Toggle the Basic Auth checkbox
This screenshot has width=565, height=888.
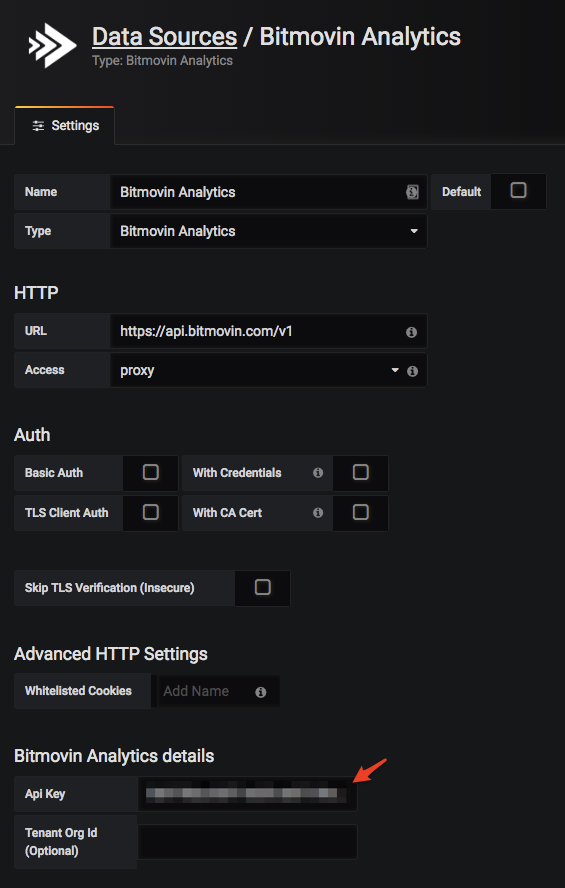pos(151,472)
